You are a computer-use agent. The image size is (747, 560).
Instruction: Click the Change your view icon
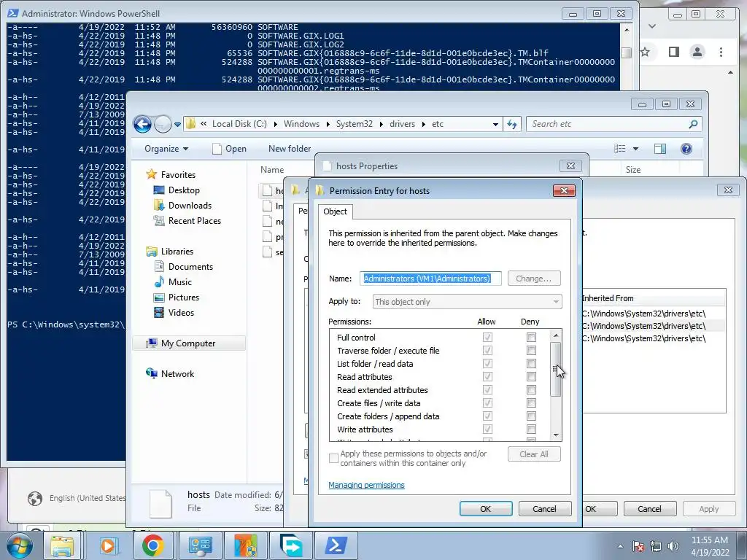pyautogui.click(x=620, y=149)
